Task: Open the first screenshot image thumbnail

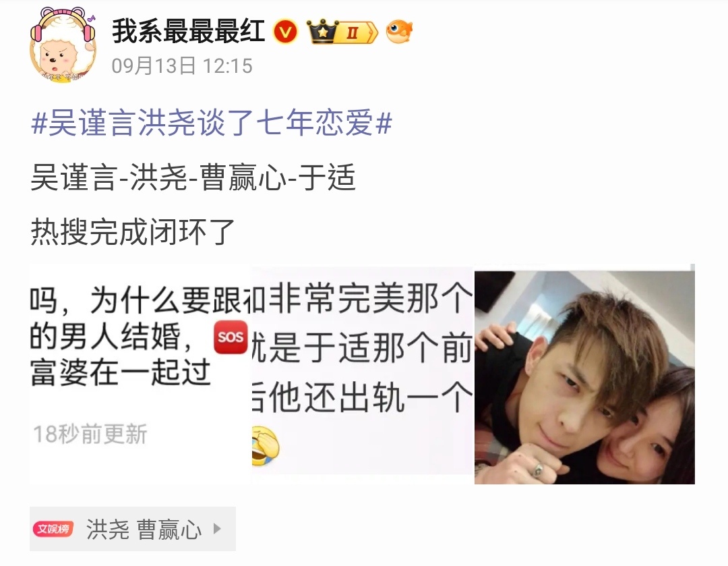Action: click(x=140, y=375)
